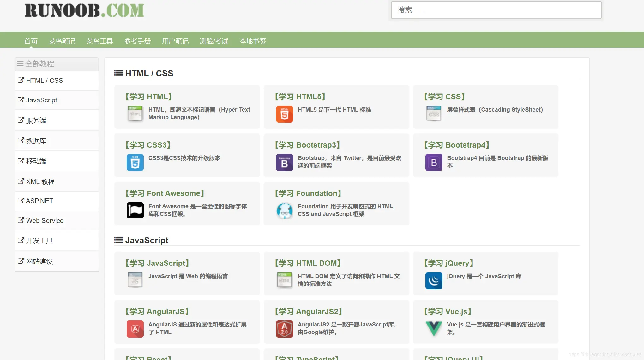The image size is (644, 360).
Task: Click the RUNOOB.COM site logo
Action: [84, 10]
